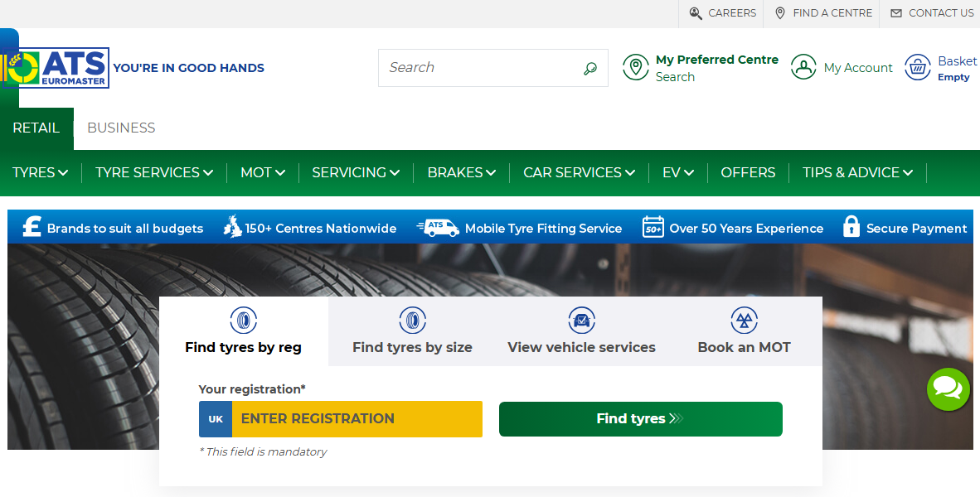
Task: Switch to the Book an MOT tab
Action: click(x=744, y=331)
